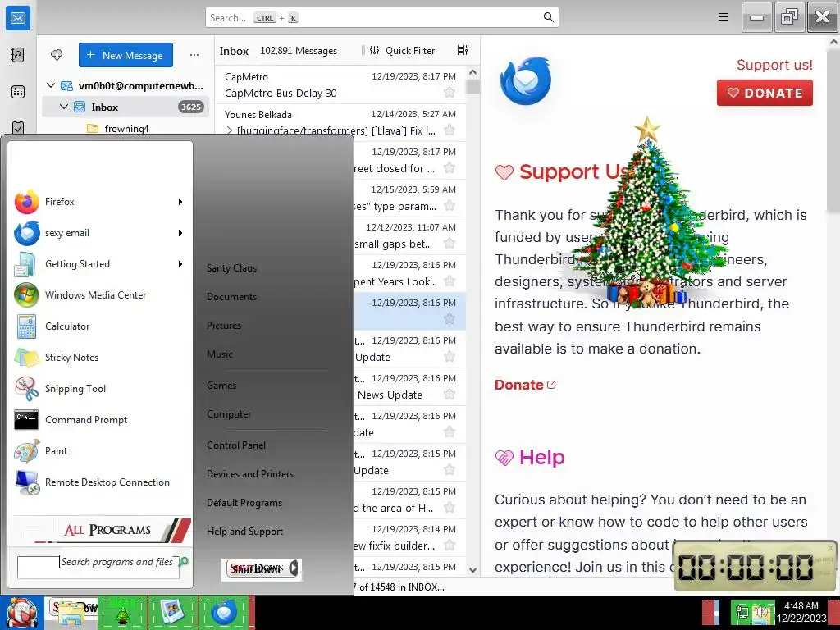Star the message dated 12/12/2023, 11:07 AM
The image size is (840, 630).
click(450, 244)
